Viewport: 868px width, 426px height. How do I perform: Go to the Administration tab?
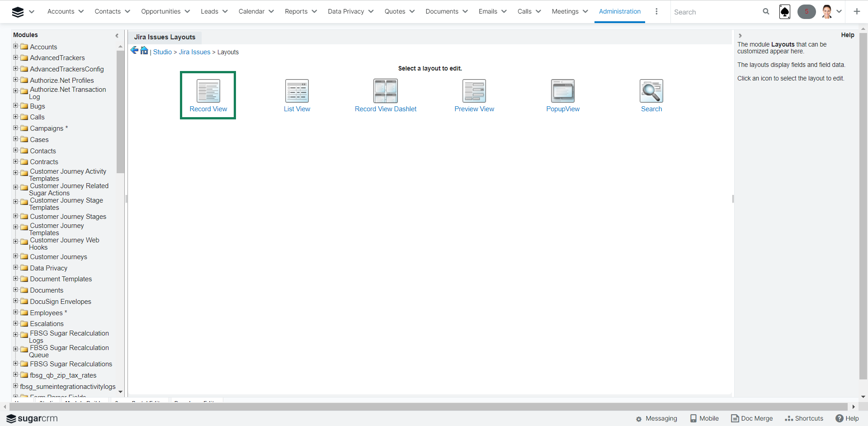tap(619, 12)
